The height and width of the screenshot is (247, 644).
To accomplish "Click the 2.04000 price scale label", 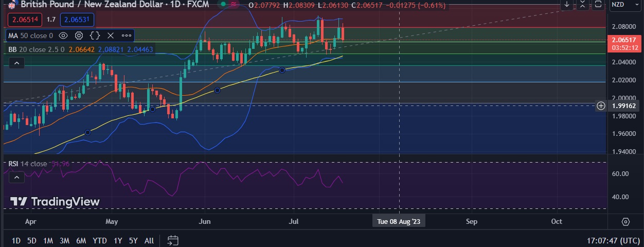I will [x=624, y=62].
